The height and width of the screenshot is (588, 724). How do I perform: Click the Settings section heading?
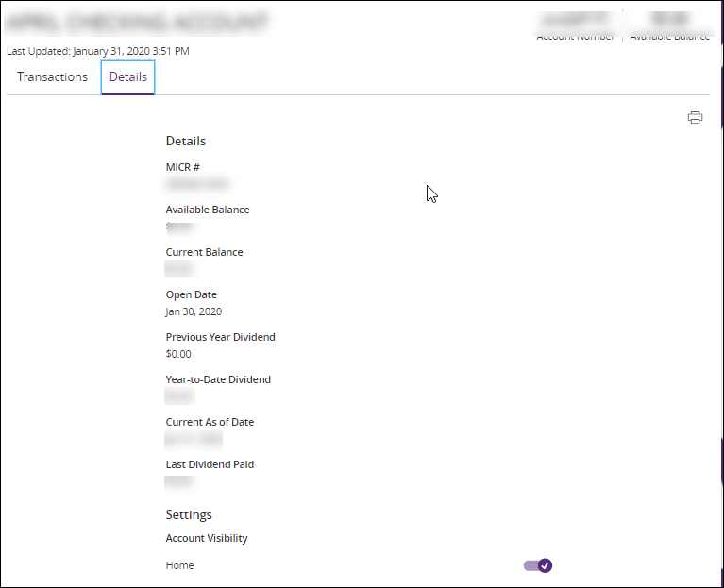pyautogui.click(x=189, y=514)
